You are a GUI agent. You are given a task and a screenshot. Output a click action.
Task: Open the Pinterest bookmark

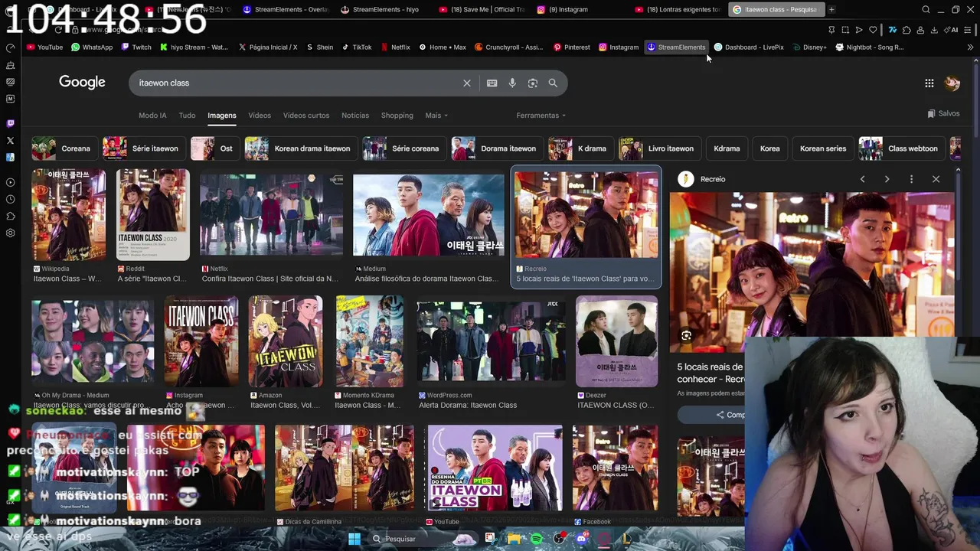571,47
